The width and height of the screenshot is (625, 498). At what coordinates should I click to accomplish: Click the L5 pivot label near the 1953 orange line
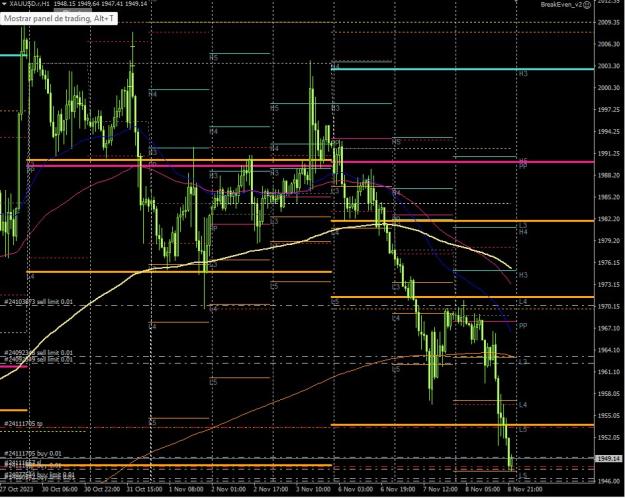point(523,430)
